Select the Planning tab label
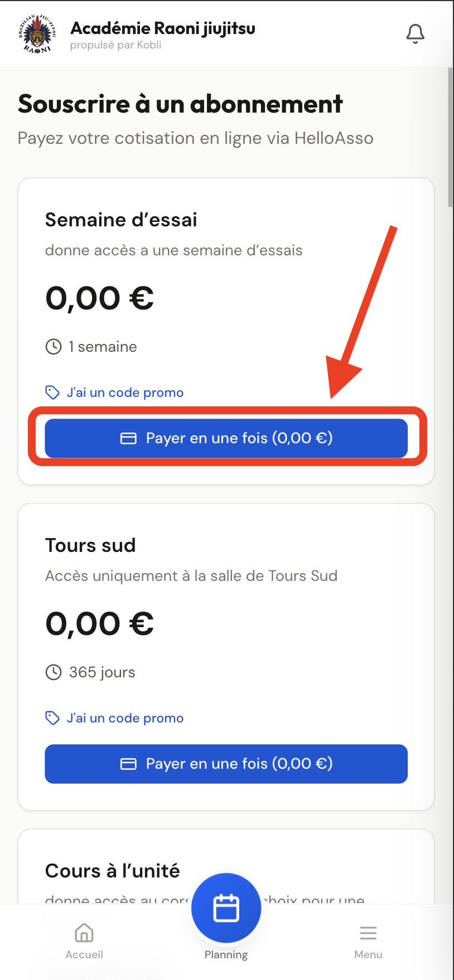 tap(226, 954)
